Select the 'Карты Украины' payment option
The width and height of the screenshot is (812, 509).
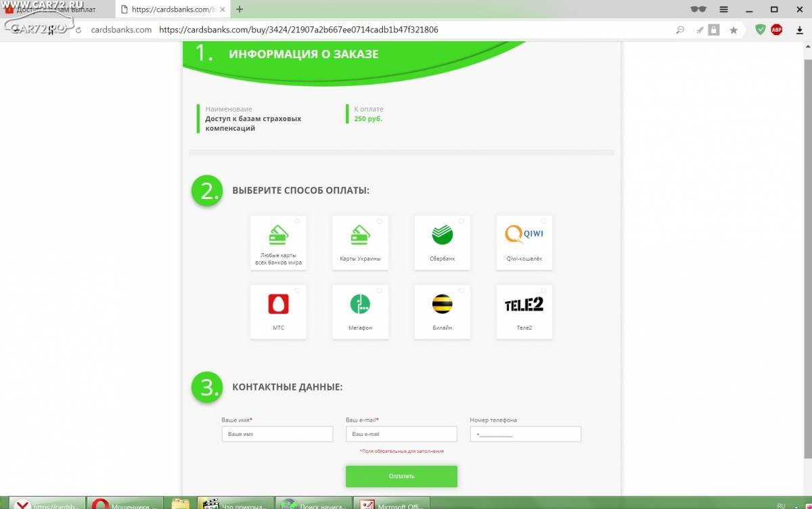[x=360, y=242]
